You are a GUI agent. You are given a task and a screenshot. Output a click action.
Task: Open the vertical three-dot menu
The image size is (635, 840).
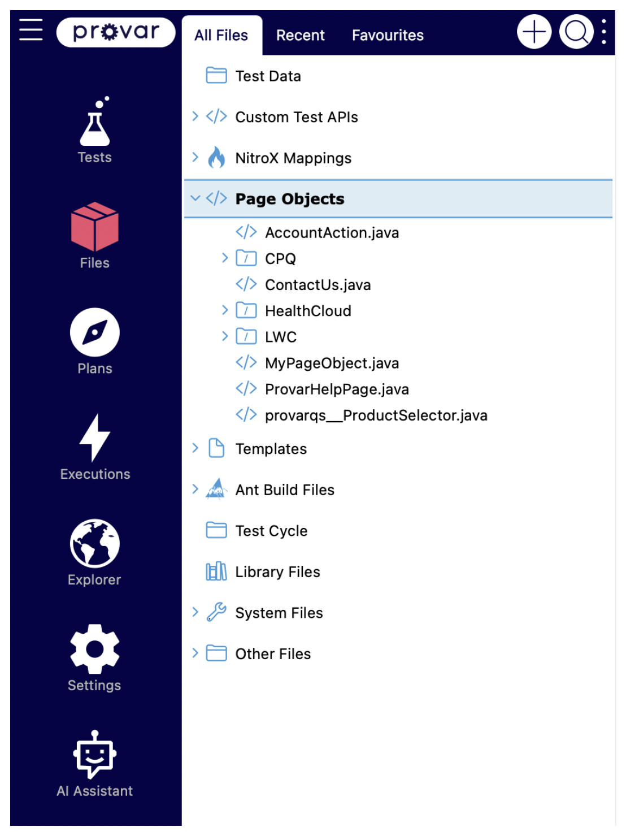(604, 32)
